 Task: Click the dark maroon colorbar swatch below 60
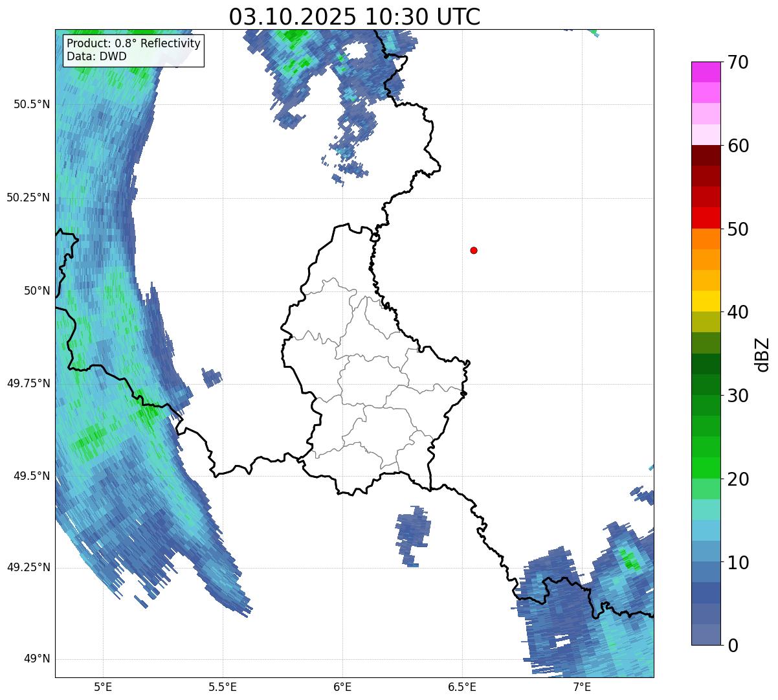[x=706, y=155]
